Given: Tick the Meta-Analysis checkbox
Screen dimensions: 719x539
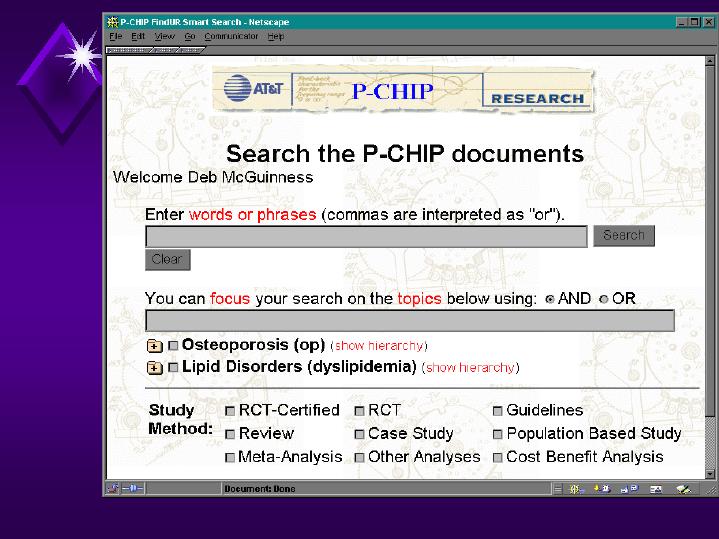Looking at the screenshot, I should (230, 457).
